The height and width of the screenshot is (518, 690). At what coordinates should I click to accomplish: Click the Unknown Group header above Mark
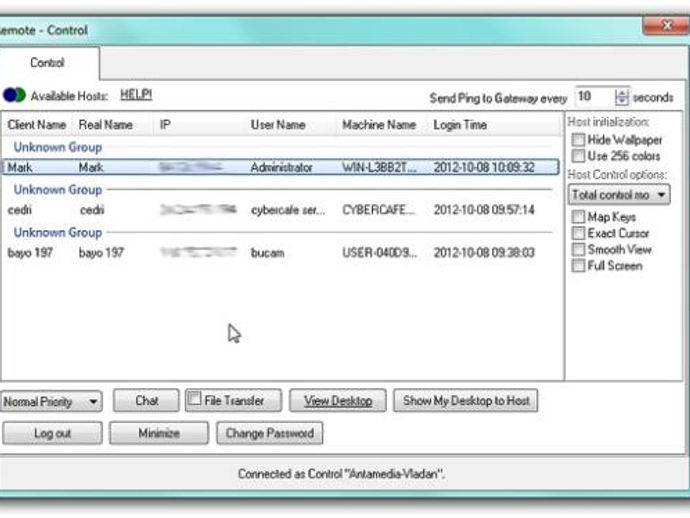pyautogui.click(x=58, y=147)
